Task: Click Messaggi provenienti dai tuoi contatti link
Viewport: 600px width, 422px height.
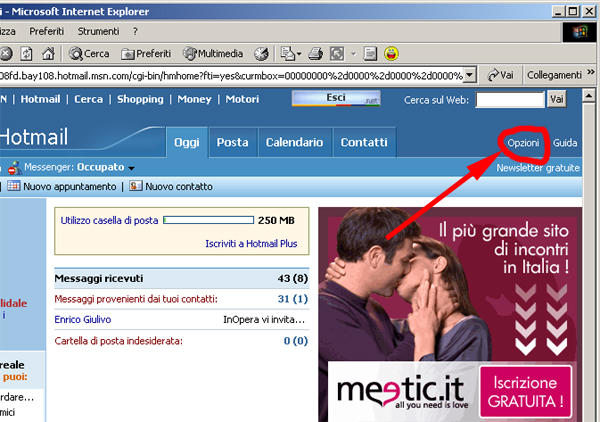Action: pyautogui.click(x=136, y=299)
